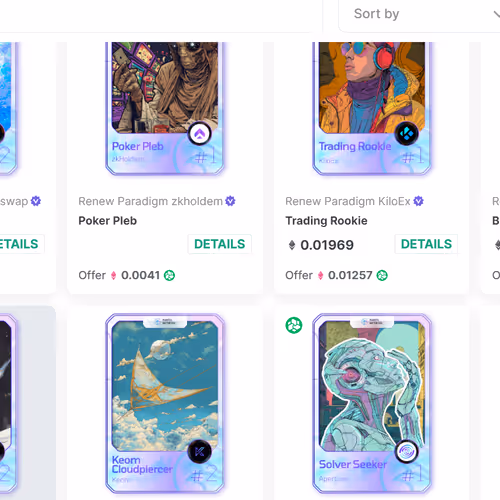Click the KiloEx logo badge on the Trading Rookie card
Image resolution: width=500 pixels, height=500 pixels.
(x=407, y=134)
